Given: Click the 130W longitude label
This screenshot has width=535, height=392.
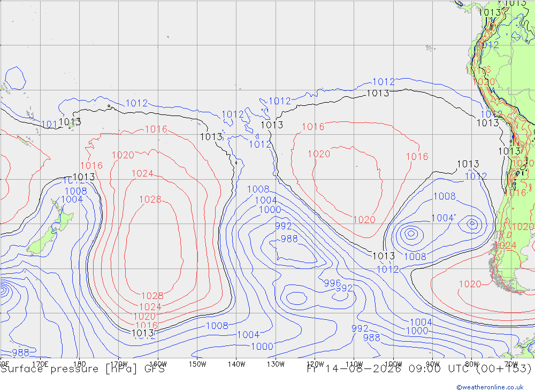Looking at the screenshot, I should [276, 364].
